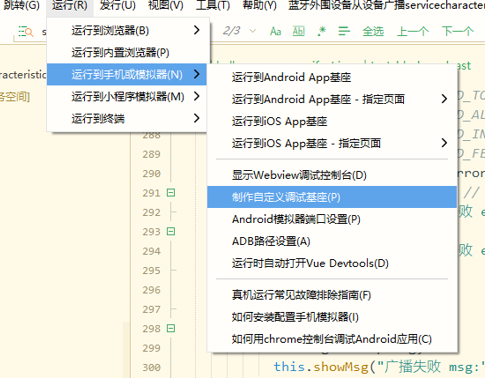Choose 运行到iOS App基座 - 指定页面

(x=332, y=143)
